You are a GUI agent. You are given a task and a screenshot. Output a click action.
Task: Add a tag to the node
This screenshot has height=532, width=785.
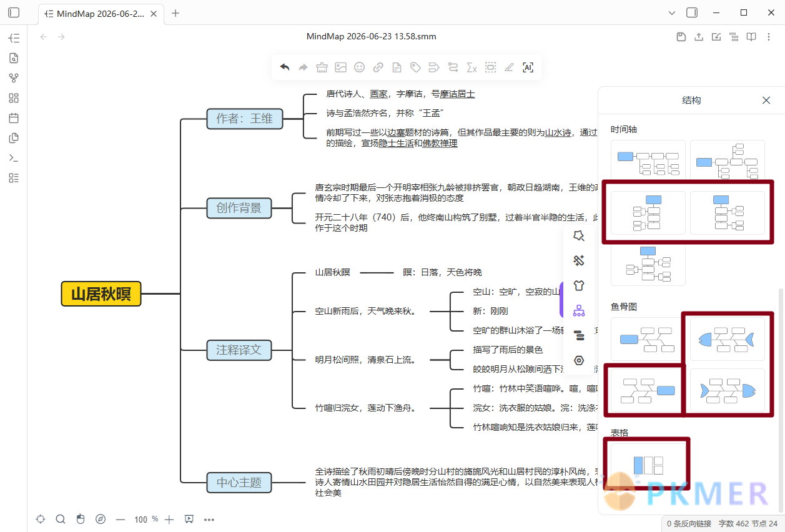click(415, 67)
